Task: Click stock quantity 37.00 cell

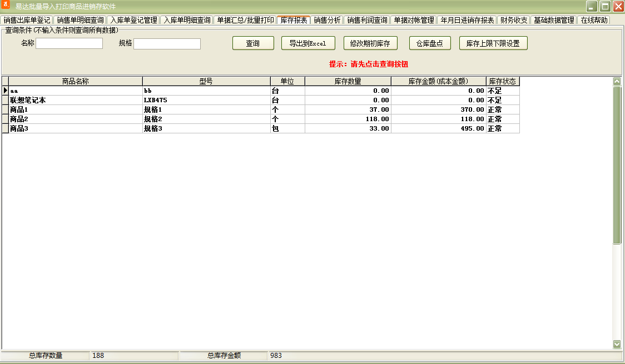Action: coord(348,109)
